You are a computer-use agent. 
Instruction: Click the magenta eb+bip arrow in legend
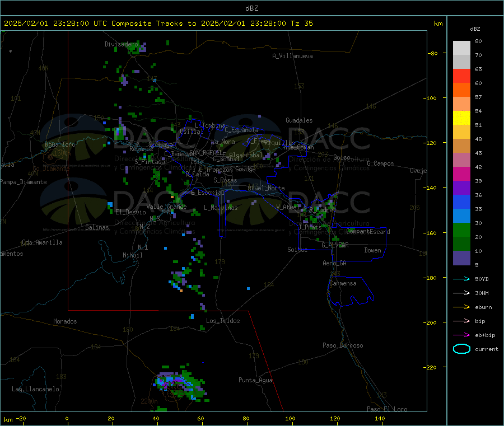pyautogui.click(x=461, y=335)
